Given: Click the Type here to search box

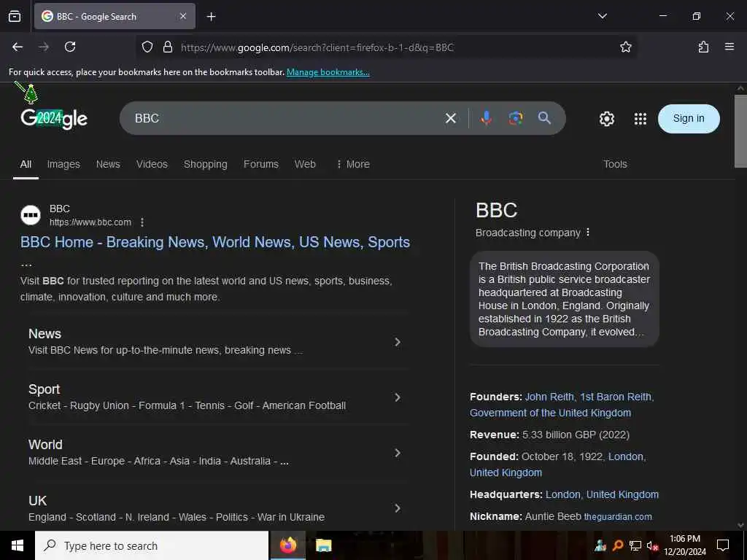Looking at the screenshot, I should pos(152,545).
